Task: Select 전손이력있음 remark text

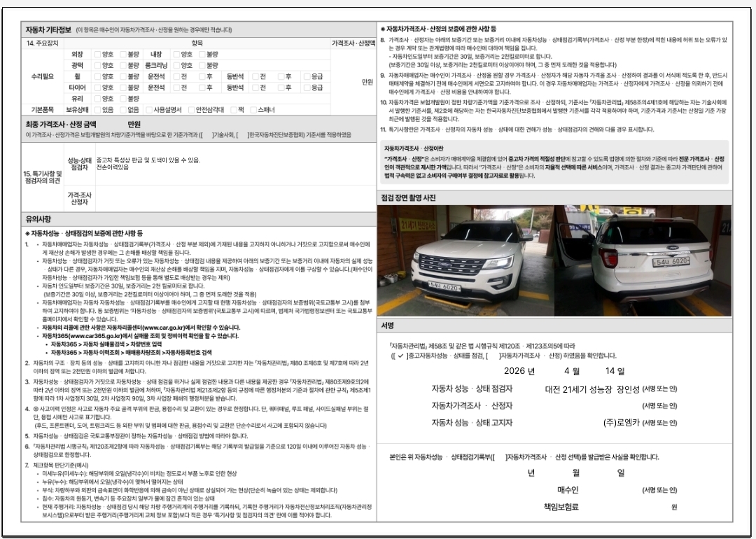Action: pos(112,167)
